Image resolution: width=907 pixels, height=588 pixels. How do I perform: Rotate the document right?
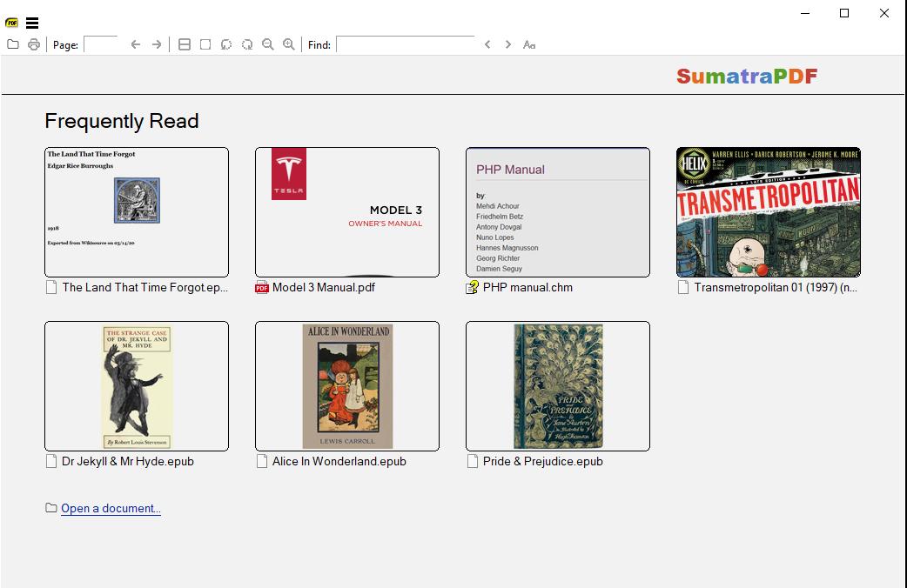[245, 44]
